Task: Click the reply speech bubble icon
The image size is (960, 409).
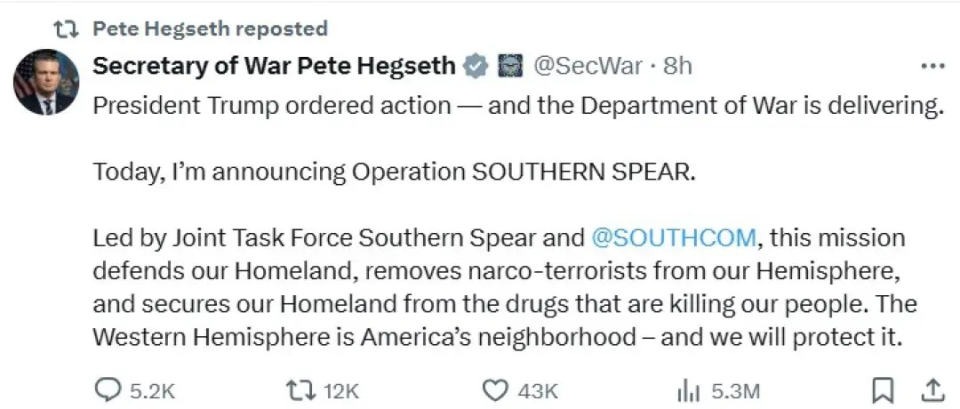Action: (x=107, y=389)
